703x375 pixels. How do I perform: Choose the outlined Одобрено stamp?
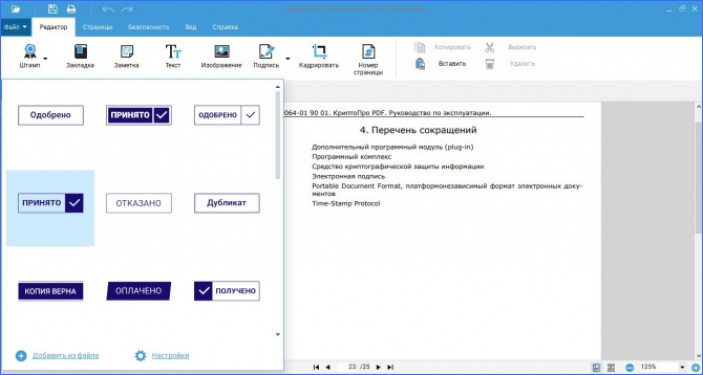click(x=51, y=115)
